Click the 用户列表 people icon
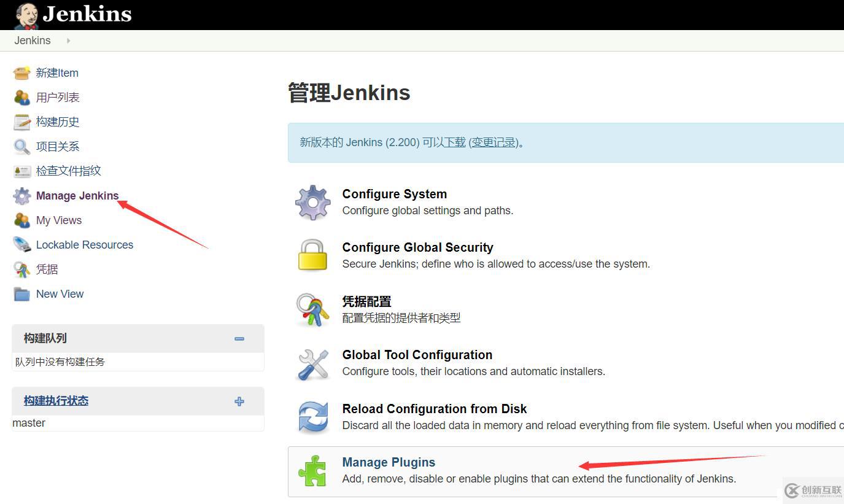This screenshot has height=504, width=844. coord(22,98)
